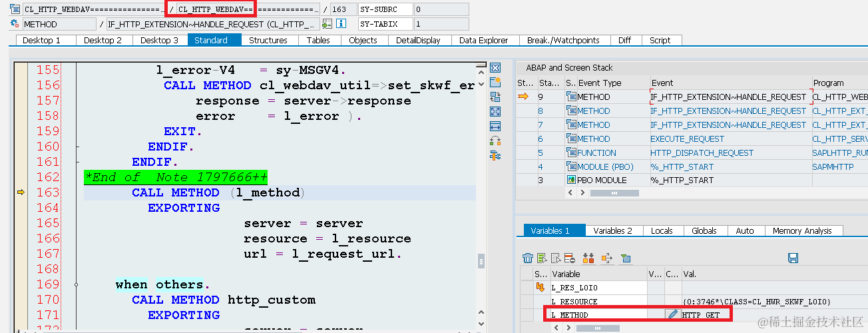Open the Structures tab
Viewport: 868px width, 333px height.
click(268, 40)
